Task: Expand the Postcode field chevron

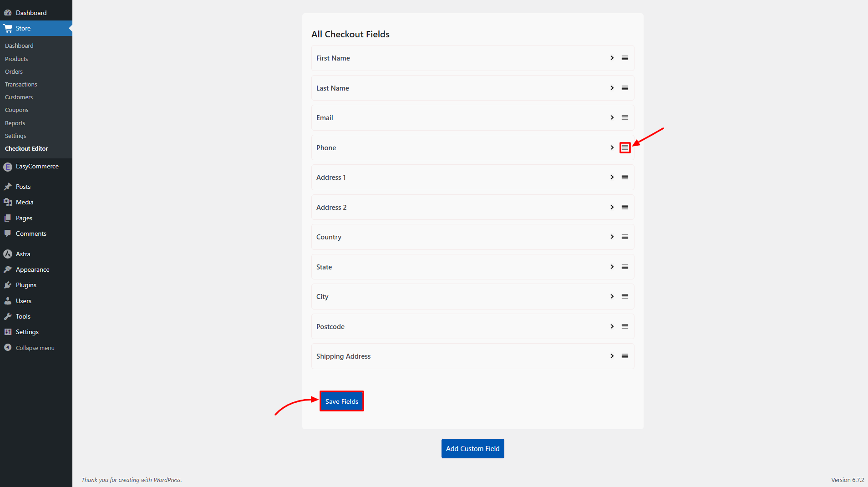Action: pos(612,326)
